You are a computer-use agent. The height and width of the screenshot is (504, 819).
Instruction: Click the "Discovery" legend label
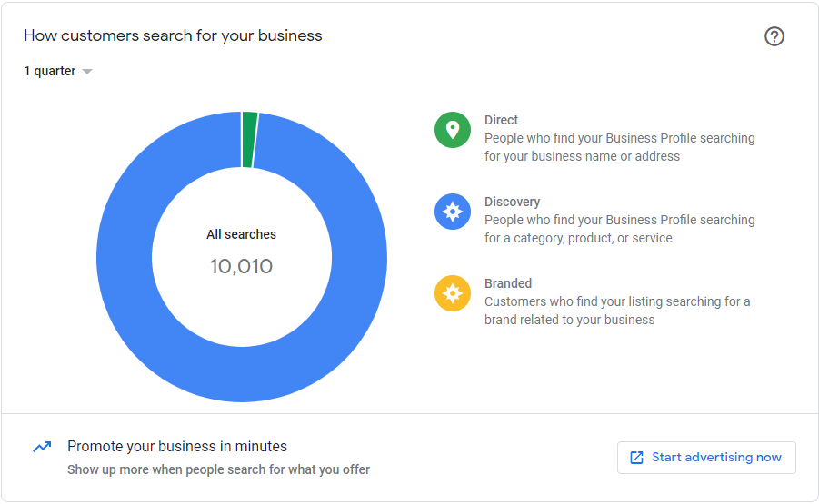point(512,202)
